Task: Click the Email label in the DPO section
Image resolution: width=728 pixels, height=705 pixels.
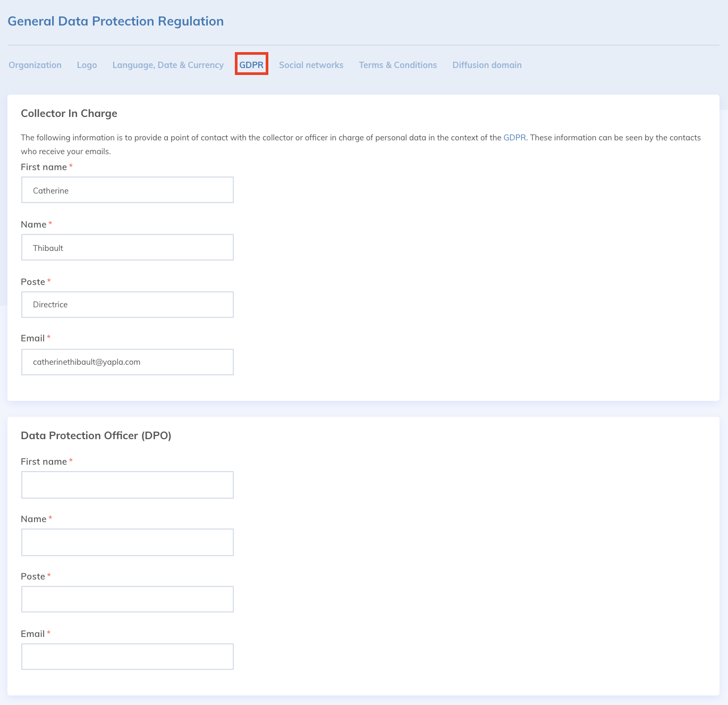Action: click(33, 634)
